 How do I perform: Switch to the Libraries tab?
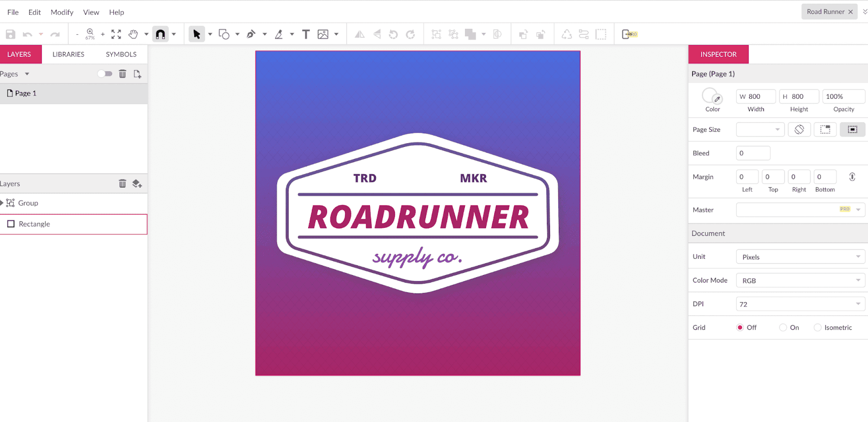point(68,54)
